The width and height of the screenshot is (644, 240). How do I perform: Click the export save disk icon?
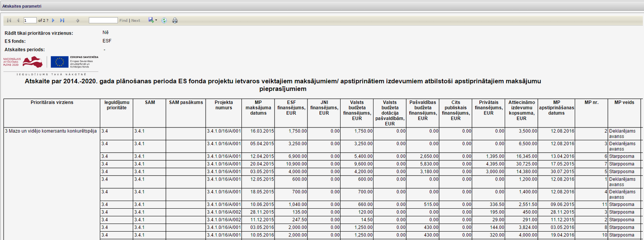click(x=151, y=20)
